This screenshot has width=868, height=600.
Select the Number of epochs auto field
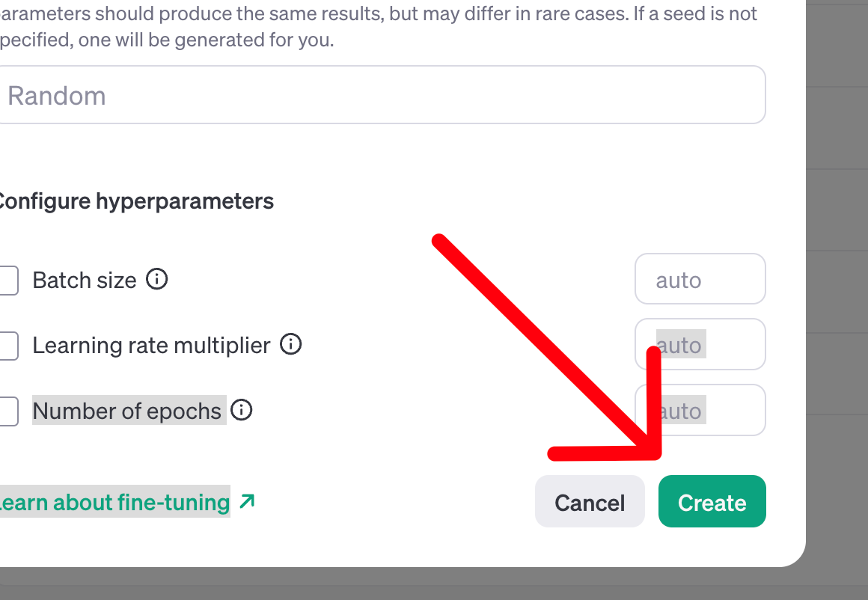click(x=700, y=410)
